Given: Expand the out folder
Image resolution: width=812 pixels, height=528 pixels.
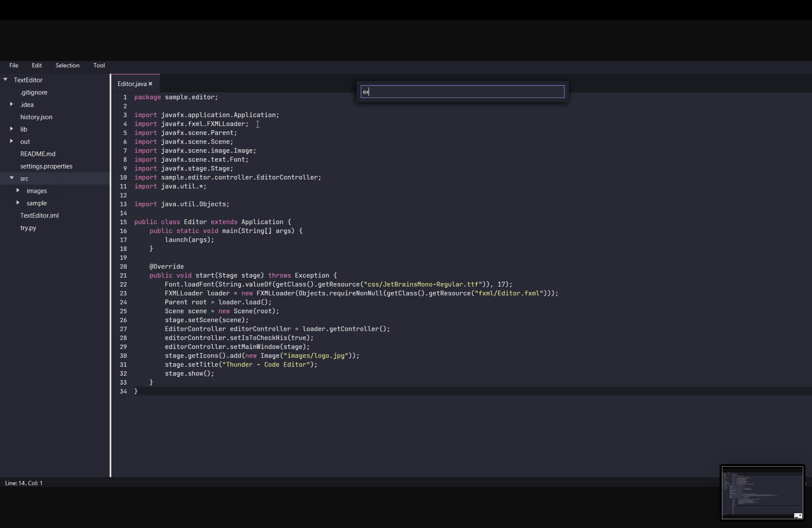Looking at the screenshot, I should (x=12, y=141).
